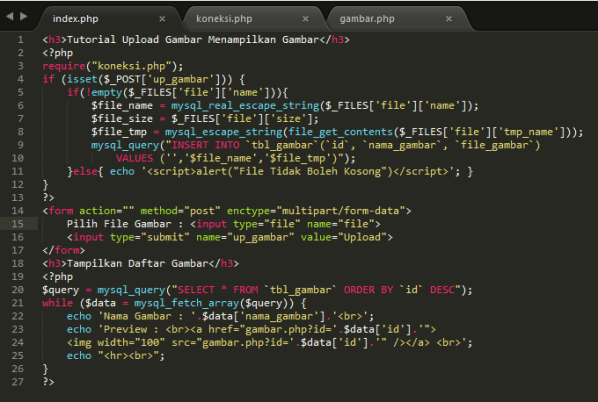The image size is (598, 402).
Task: Click mysql_fetch_array on line 21
Action: (x=187, y=303)
